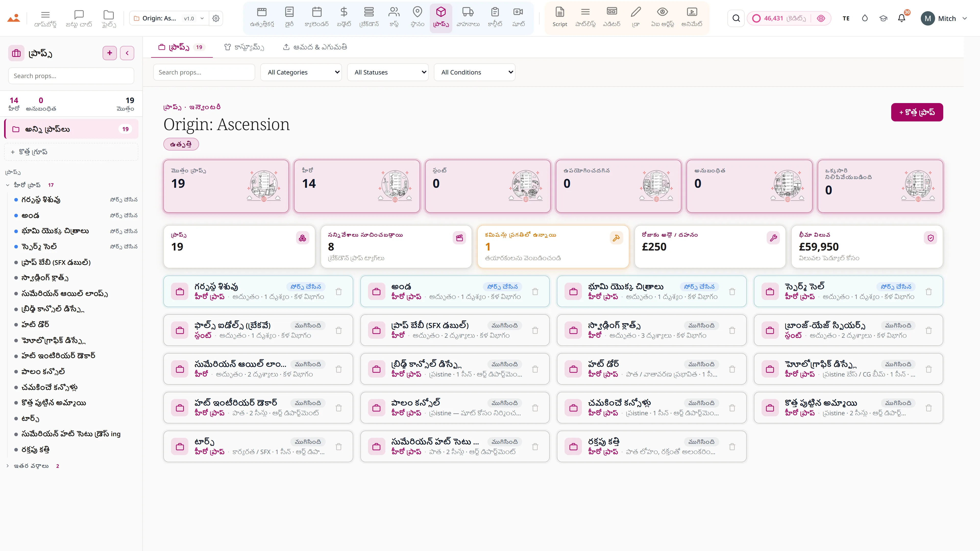
Task: Open the కాస్ట్ cast module
Action: pyautogui.click(x=394, y=18)
